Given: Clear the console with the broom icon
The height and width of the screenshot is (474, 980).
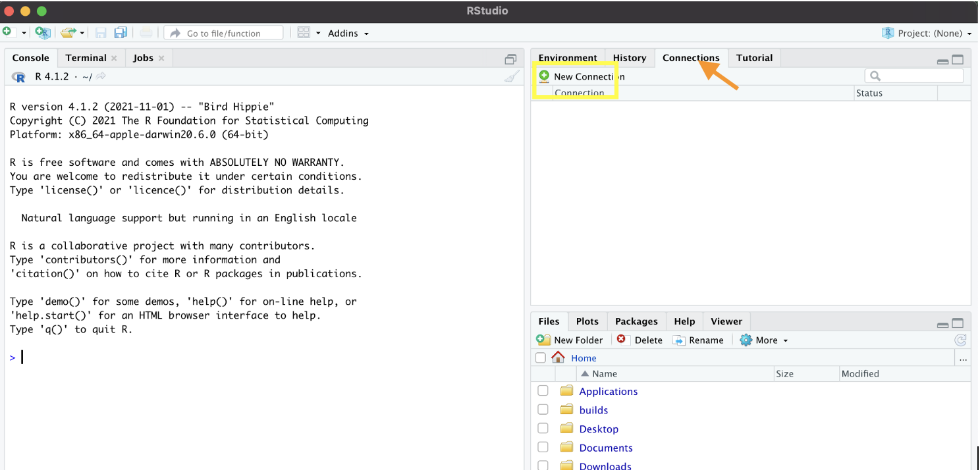Looking at the screenshot, I should tap(511, 77).
